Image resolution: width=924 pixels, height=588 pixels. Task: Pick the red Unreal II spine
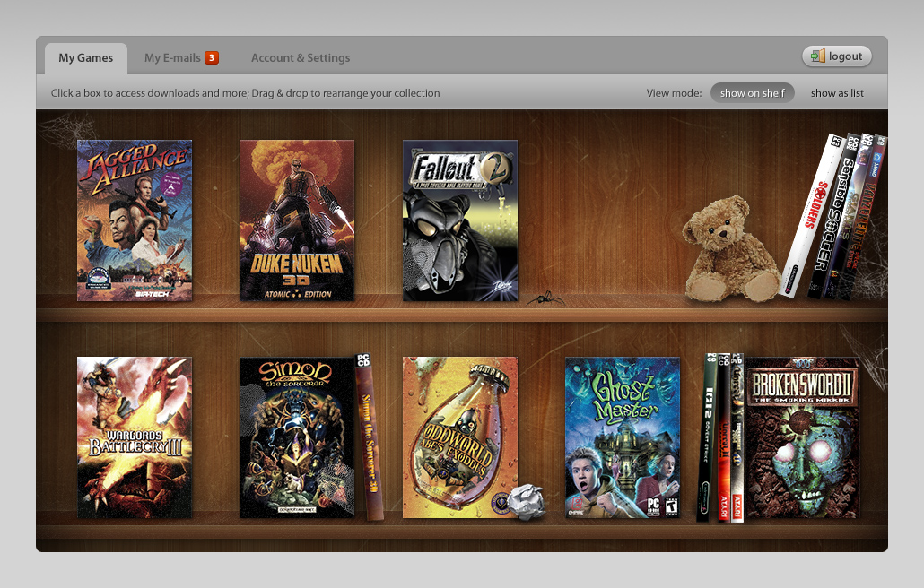click(724, 437)
